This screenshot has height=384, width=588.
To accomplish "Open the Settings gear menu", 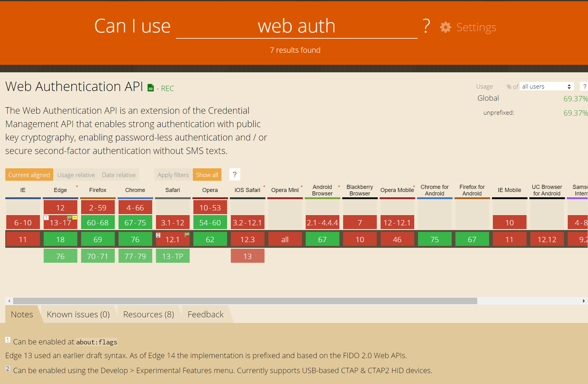I will point(445,27).
